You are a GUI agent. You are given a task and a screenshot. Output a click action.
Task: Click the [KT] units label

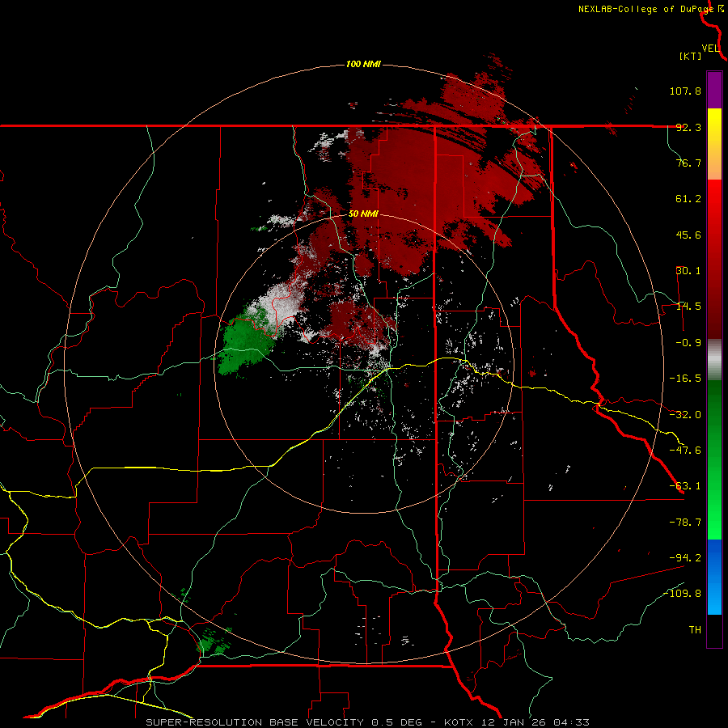(x=691, y=56)
